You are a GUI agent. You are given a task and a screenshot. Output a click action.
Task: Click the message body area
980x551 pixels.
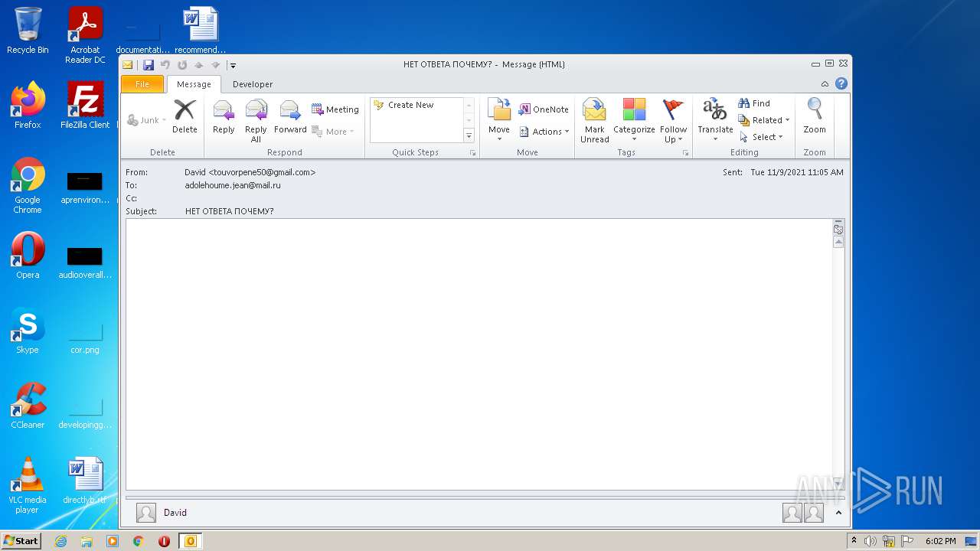pyautogui.click(x=479, y=354)
